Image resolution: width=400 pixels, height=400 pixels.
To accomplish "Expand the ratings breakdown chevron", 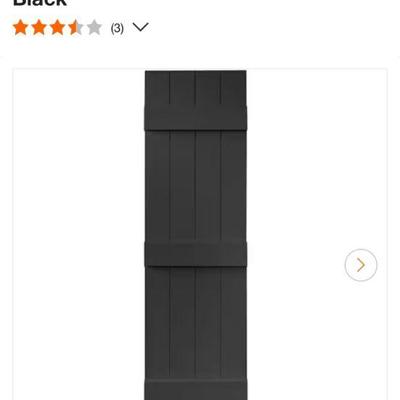I will [x=140, y=27].
